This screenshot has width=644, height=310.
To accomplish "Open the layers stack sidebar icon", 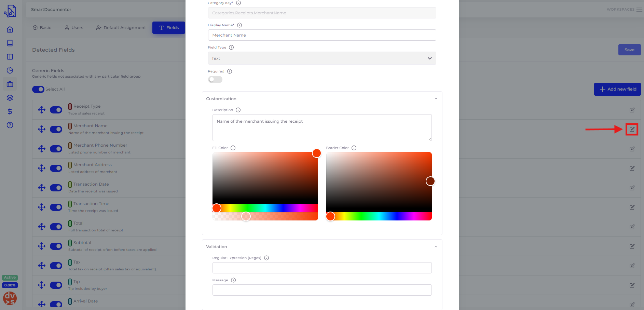I will 10,98.
